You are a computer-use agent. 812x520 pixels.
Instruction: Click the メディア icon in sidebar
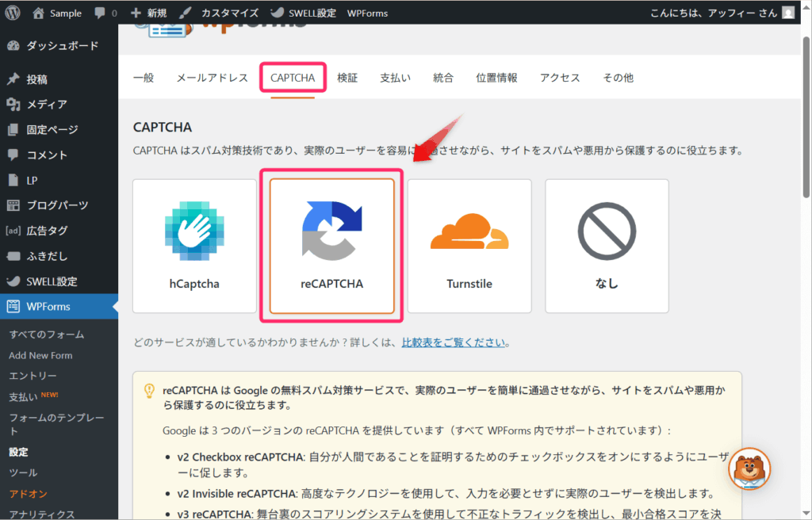point(13,104)
